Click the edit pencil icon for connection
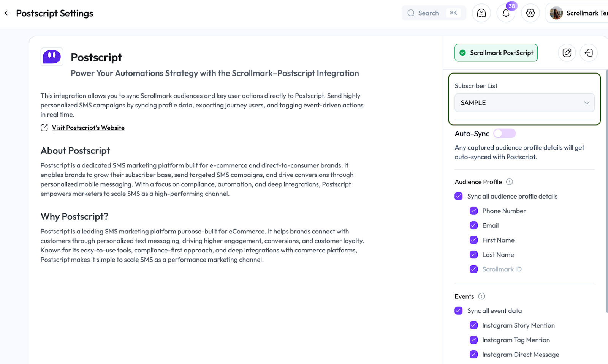 click(567, 53)
